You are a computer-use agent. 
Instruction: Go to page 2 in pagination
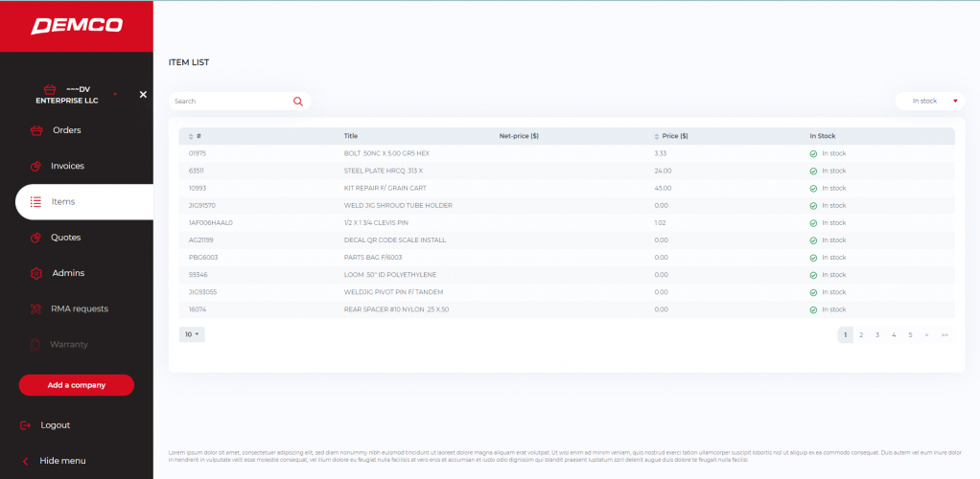(x=861, y=335)
